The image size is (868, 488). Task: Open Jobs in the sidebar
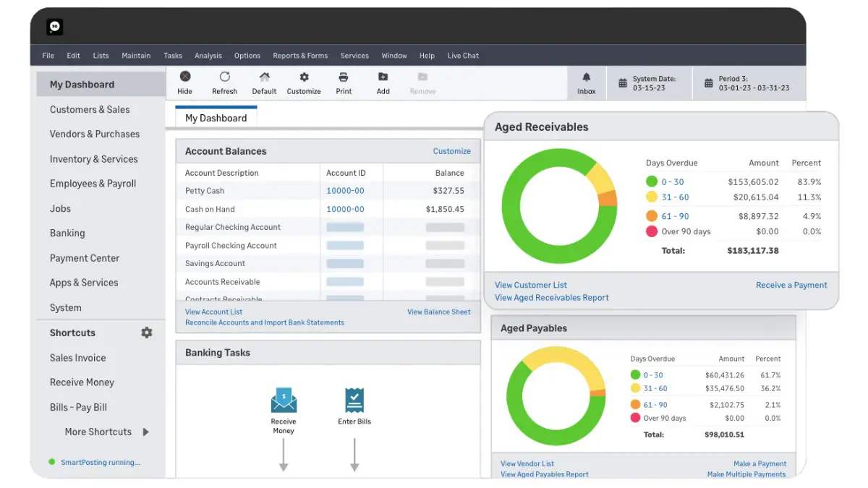[60, 208]
